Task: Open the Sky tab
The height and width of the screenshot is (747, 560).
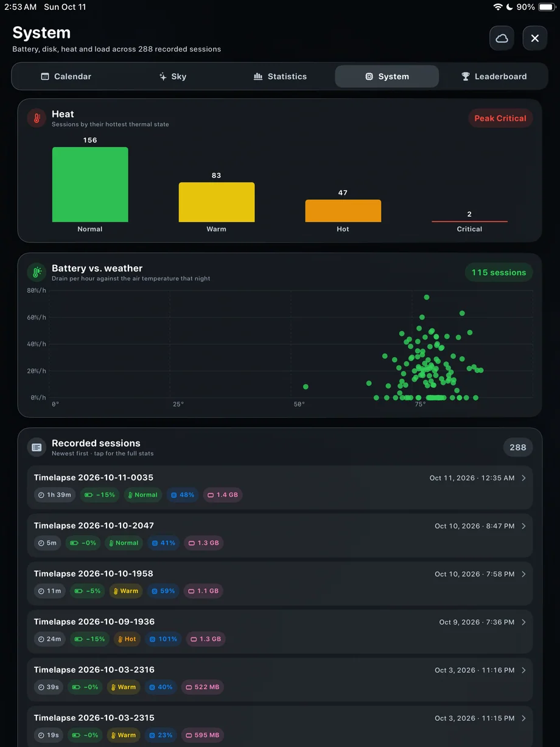Action: point(173,77)
